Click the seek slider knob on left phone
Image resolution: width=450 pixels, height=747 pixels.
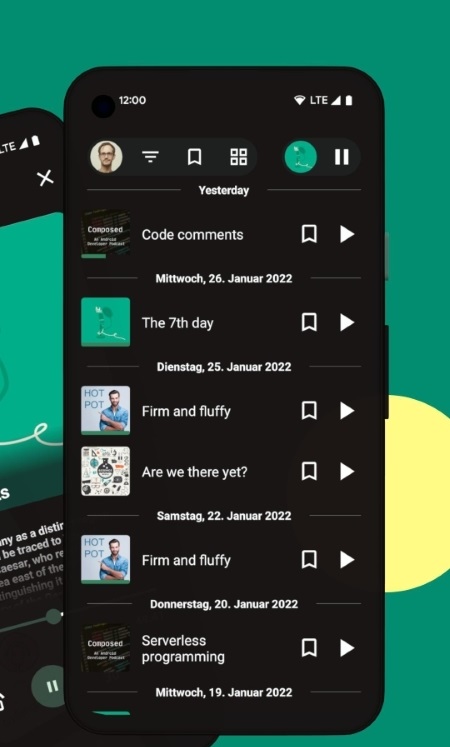click(x=54, y=616)
